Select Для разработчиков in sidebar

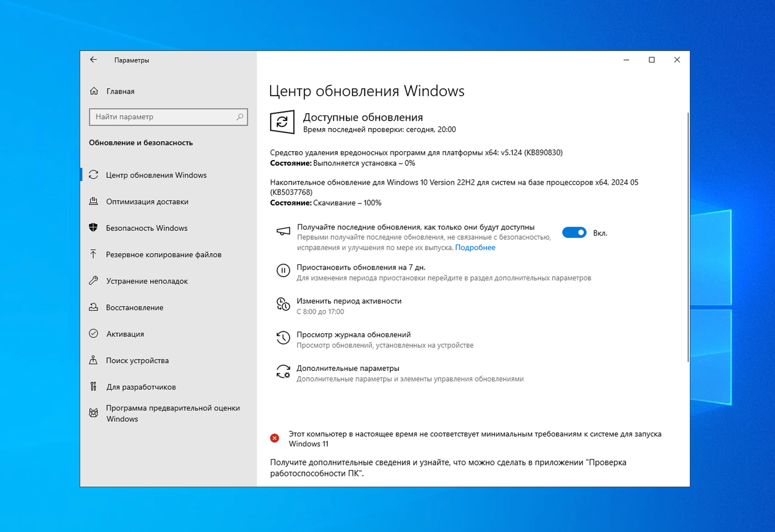pyautogui.click(x=141, y=387)
